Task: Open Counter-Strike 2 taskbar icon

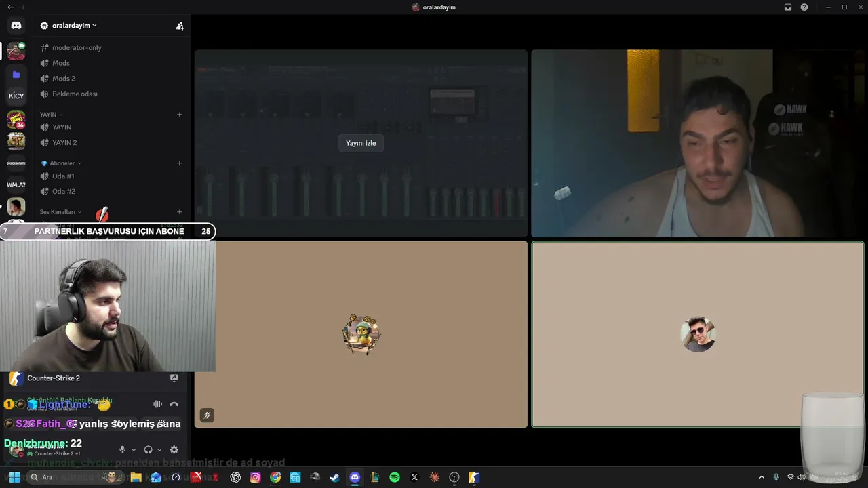Action: click(474, 477)
